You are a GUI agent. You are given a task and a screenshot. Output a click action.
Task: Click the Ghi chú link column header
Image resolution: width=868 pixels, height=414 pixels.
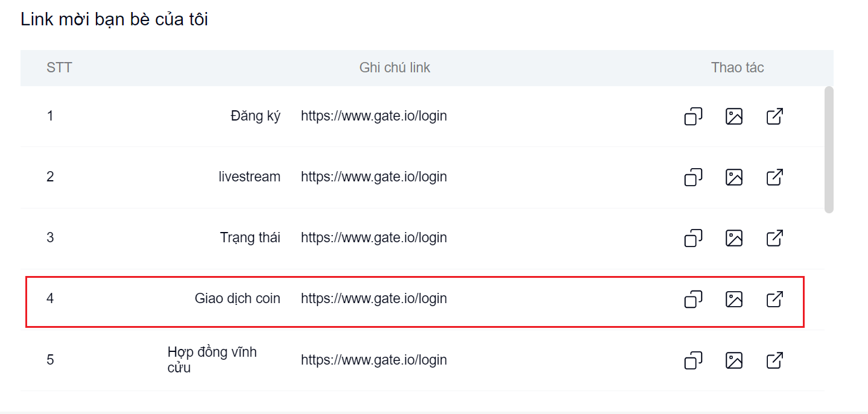394,67
